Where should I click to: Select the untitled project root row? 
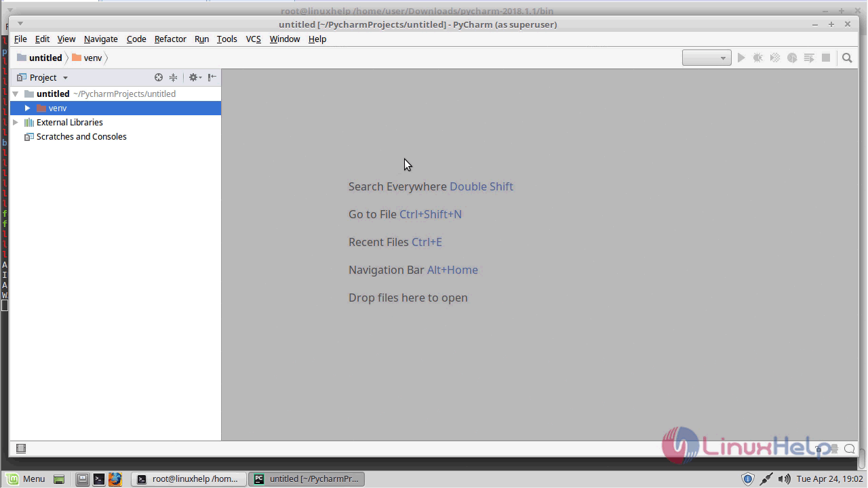point(115,94)
